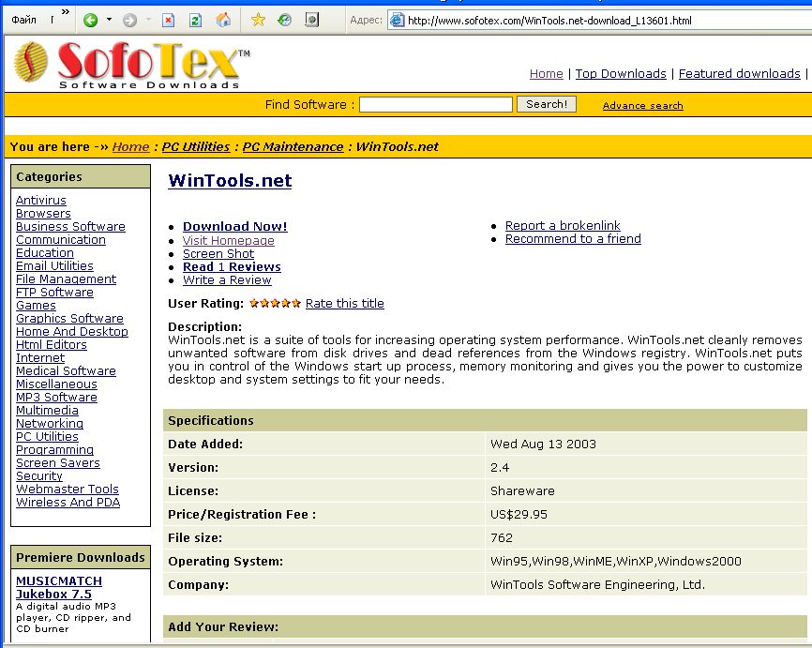Open the Wireless And PDA category
Viewport: 812px width, 648px height.
pyautogui.click(x=68, y=503)
